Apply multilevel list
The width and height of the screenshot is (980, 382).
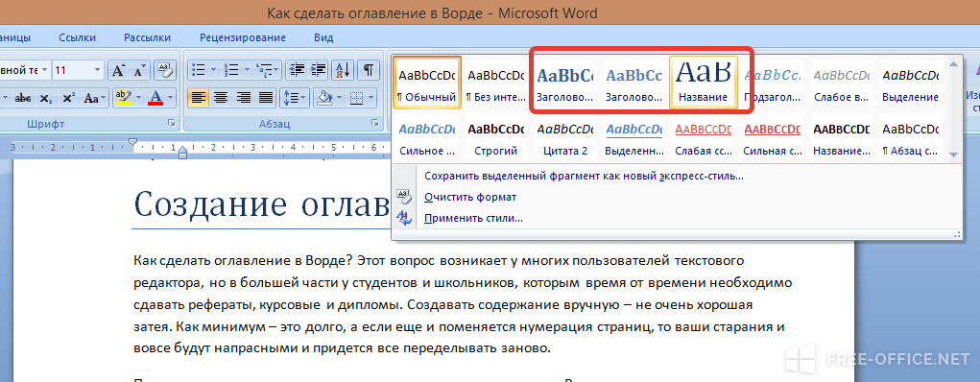tap(268, 69)
